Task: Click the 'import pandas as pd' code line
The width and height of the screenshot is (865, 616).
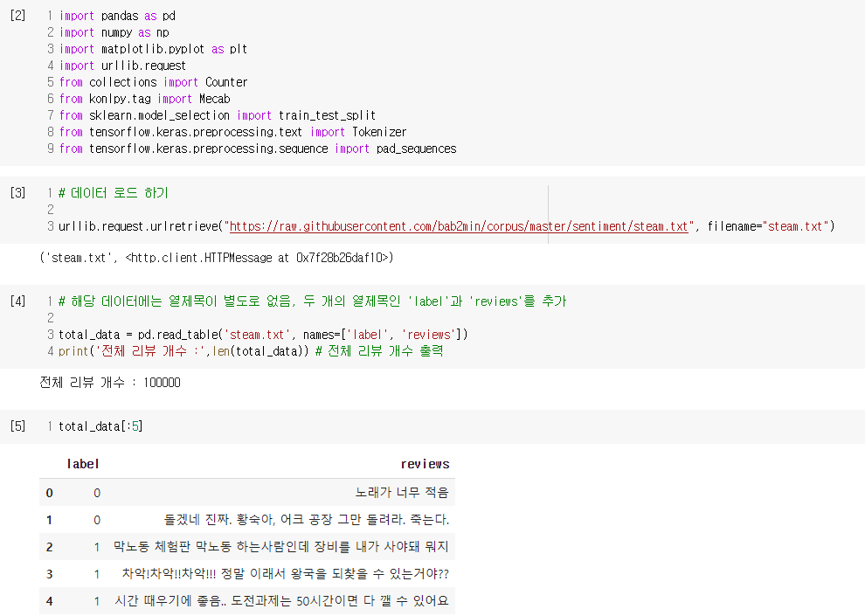Action: click(117, 16)
